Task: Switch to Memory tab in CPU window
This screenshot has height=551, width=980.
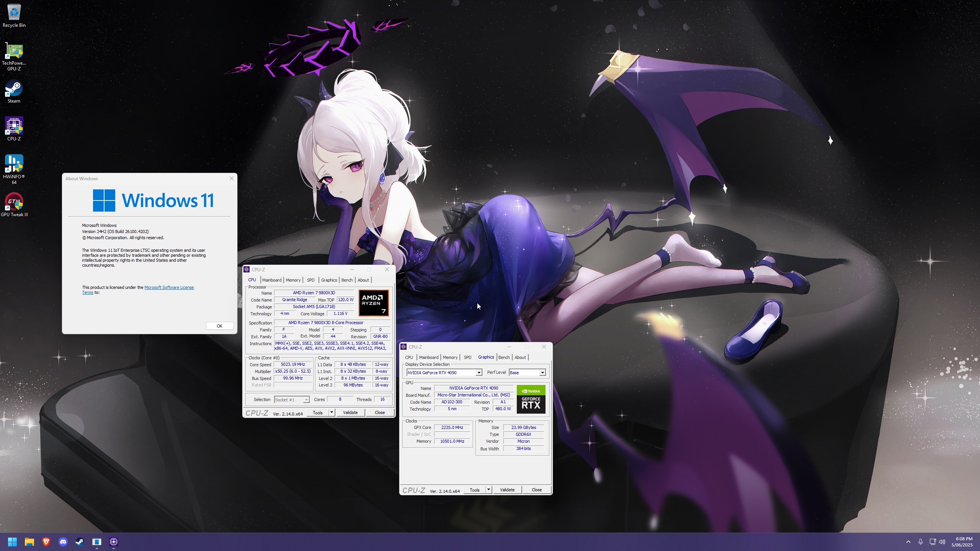Action: click(x=293, y=280)
